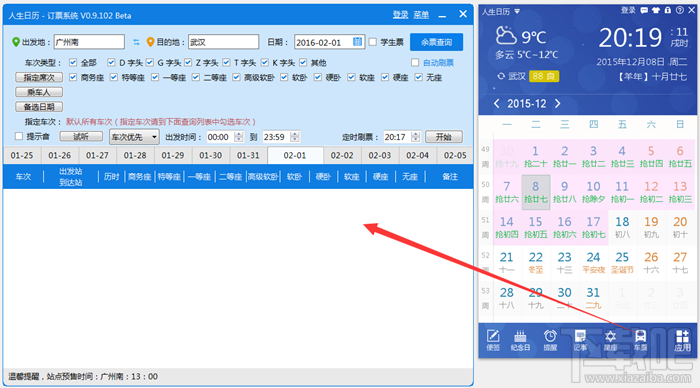Click the shirt skin icon in calendar
Screen dimensions: 700x388
pos(656,10)
